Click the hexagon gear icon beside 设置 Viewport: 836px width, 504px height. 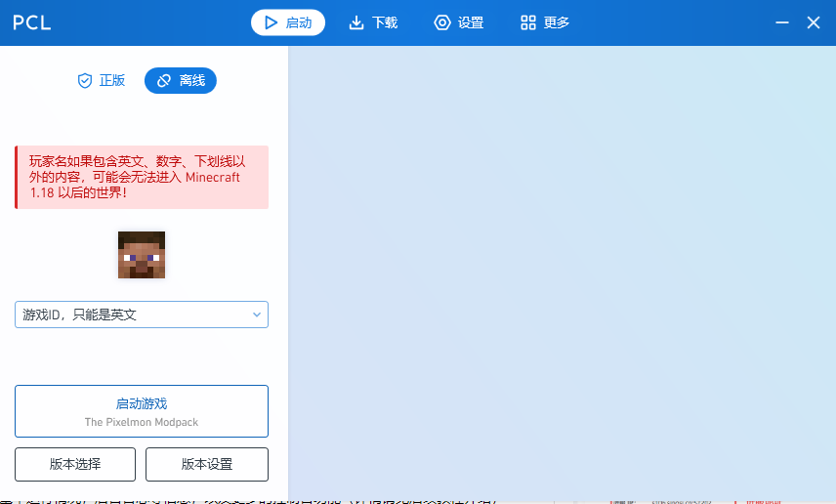(x=442, y=22)
